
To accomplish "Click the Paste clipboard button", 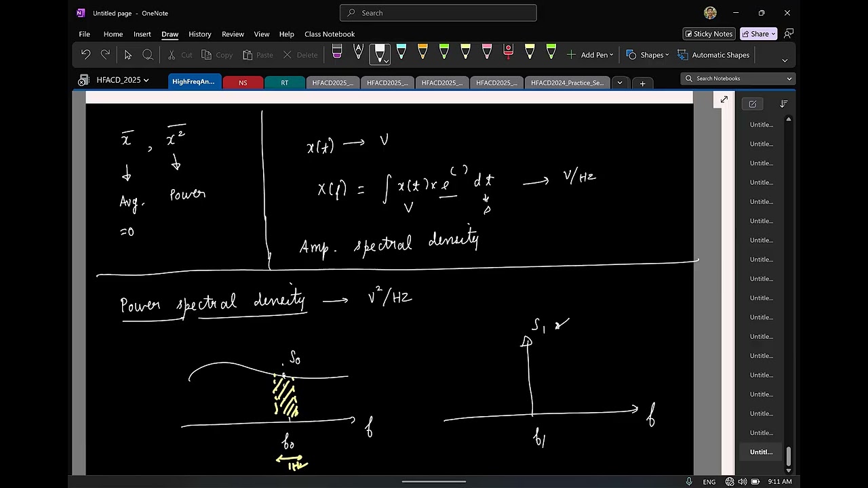I will pyautogui.click(x=258, y=55).
